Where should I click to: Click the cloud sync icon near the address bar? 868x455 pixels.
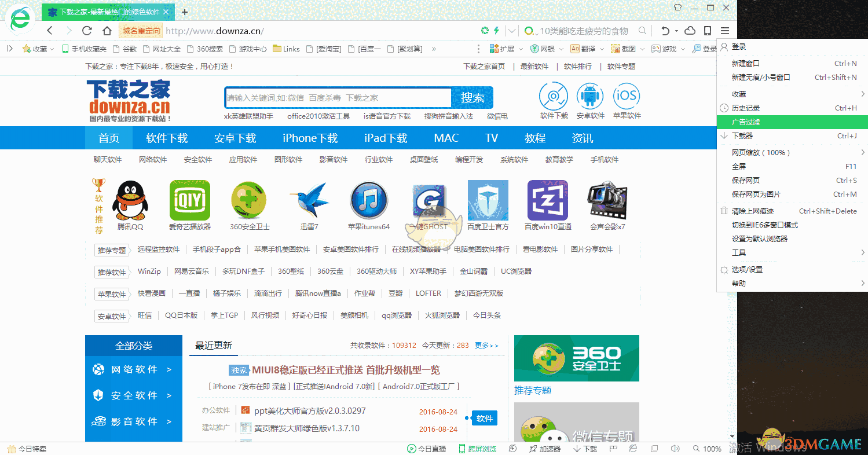pos(690,30)
